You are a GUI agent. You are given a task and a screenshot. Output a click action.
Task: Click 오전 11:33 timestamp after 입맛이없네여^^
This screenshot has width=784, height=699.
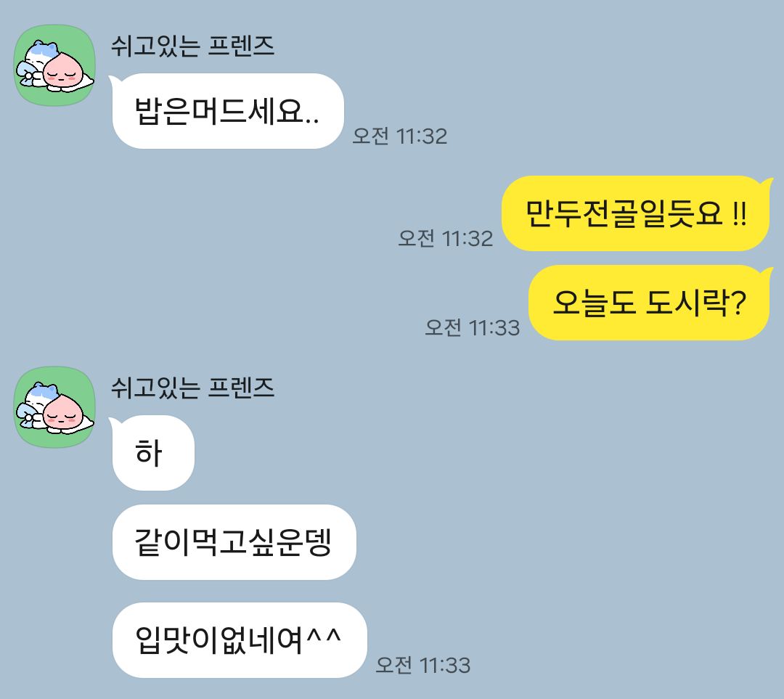[423, 665]
